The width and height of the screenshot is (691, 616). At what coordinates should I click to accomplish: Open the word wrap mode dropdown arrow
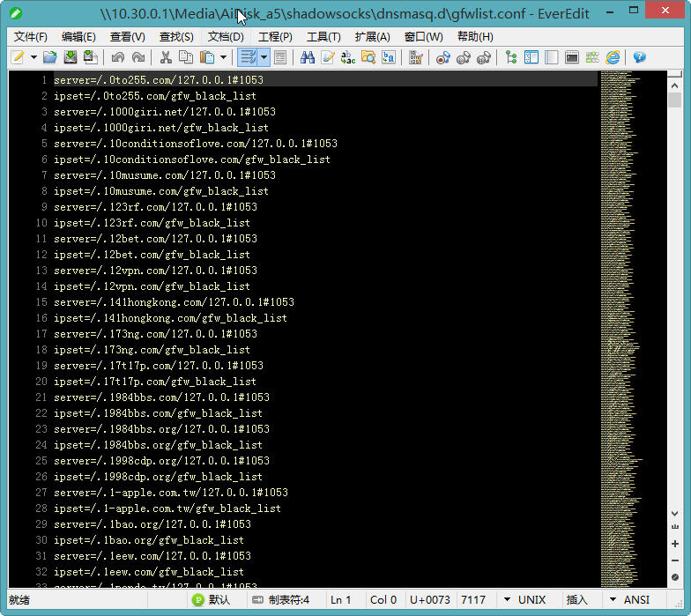click(264, 57)
